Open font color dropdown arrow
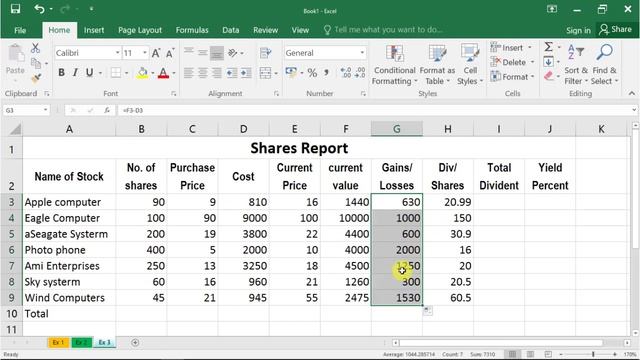The height and width of the screenshot is (360, 640). [x=174, y=73]
